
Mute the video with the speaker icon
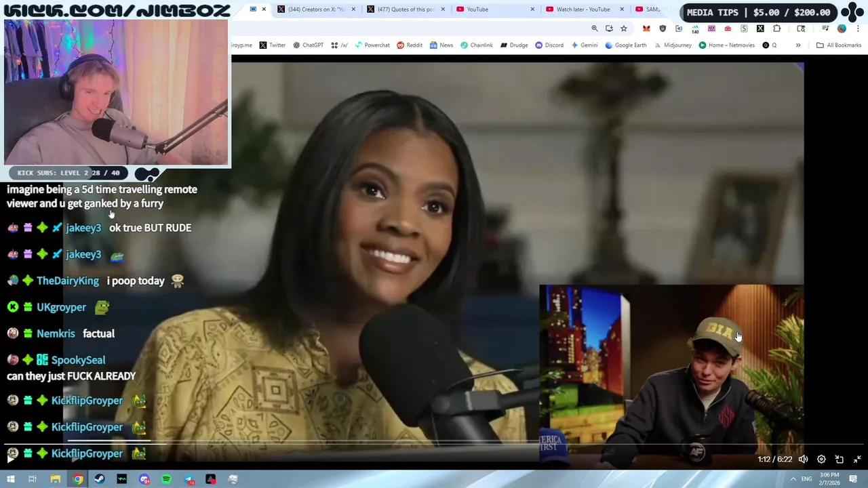coord(803,460)
